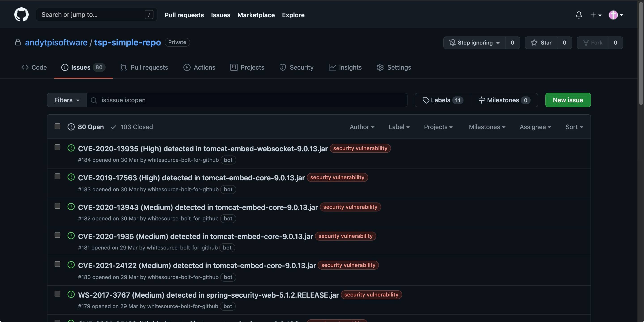Screen dimensions: 644x322
Task: Open the Labels 11 button
Action: [x=443, y=100]
